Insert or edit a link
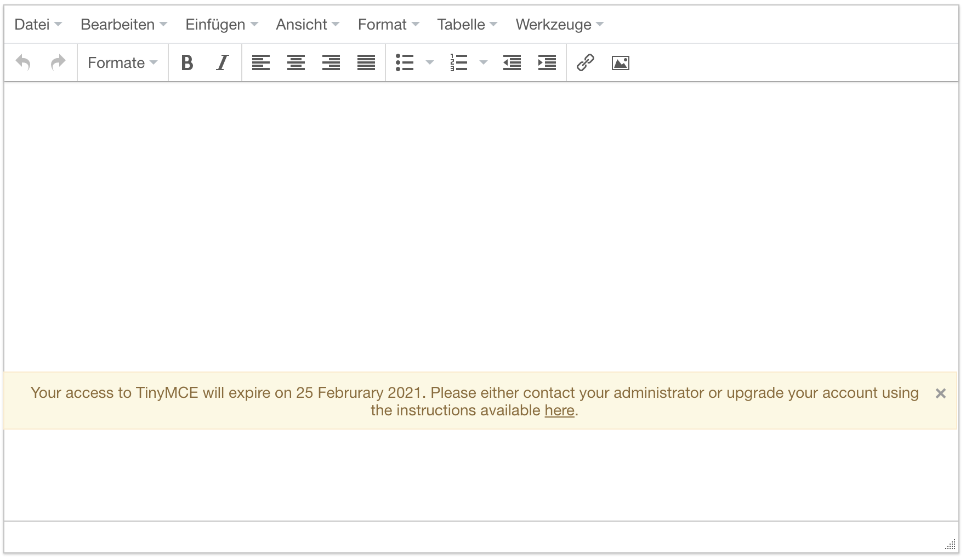 [x=586, y=62]
